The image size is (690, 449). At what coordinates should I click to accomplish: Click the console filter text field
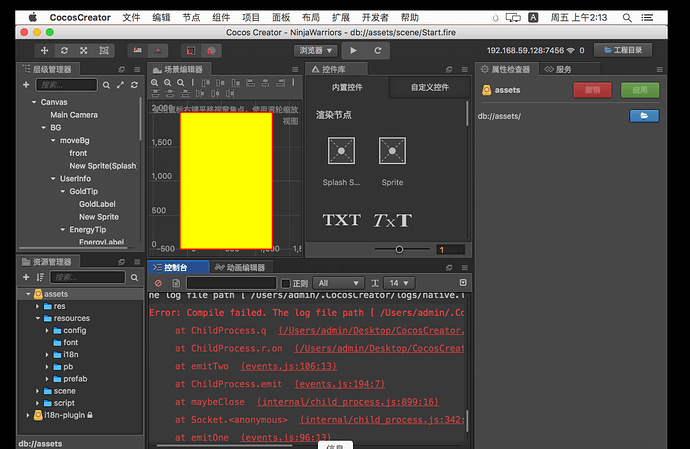pos(231,283)
